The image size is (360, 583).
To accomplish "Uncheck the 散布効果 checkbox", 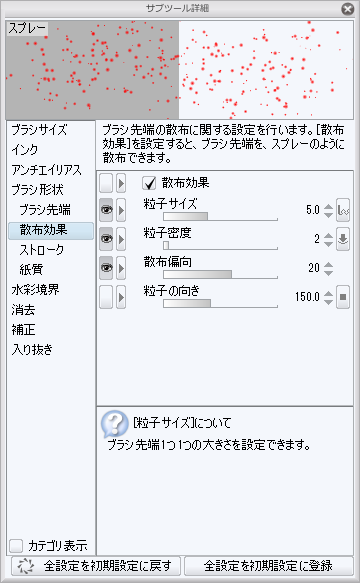I will [x=149, y=183].
